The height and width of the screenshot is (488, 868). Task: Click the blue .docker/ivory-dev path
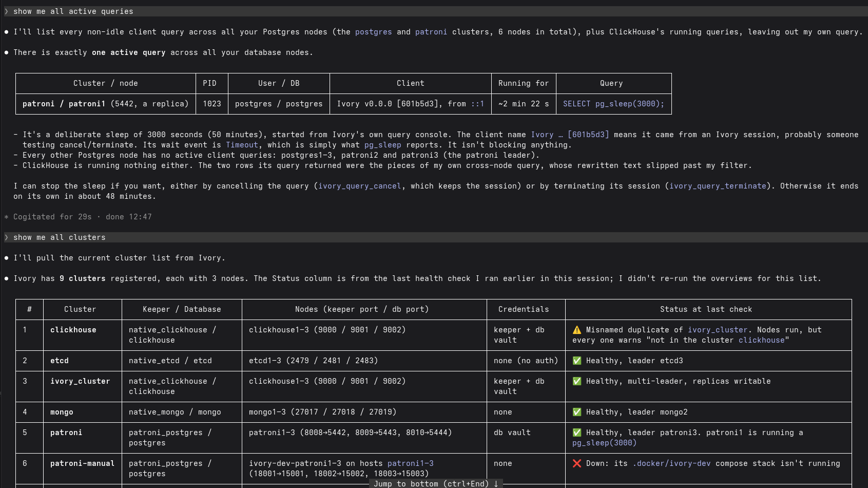[671, 463]
